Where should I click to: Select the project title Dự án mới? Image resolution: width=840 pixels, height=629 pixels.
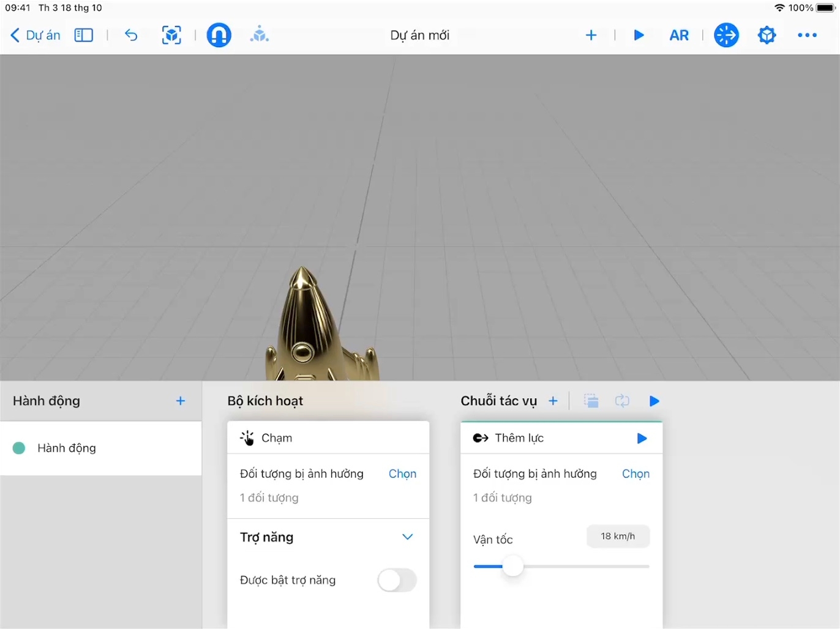tap(420, 35)
